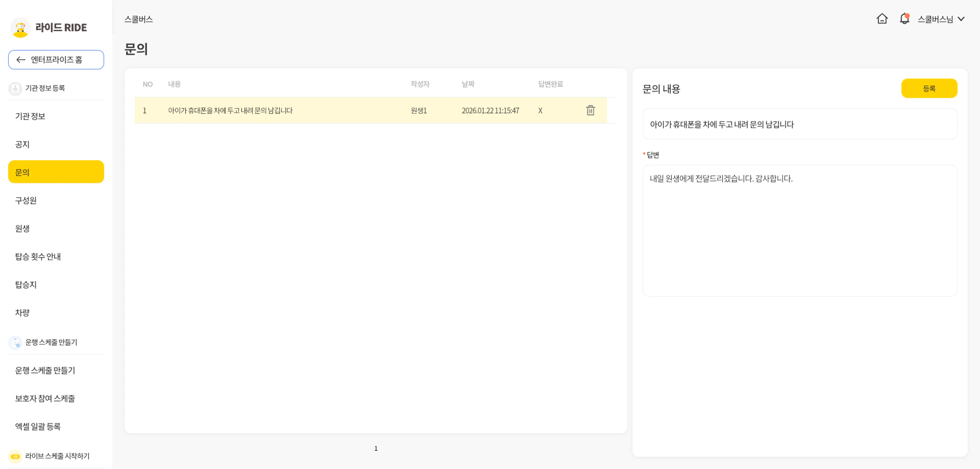980x469 pixels.
Task: Open the 차량 menu item
Action: tap(22, 313)
